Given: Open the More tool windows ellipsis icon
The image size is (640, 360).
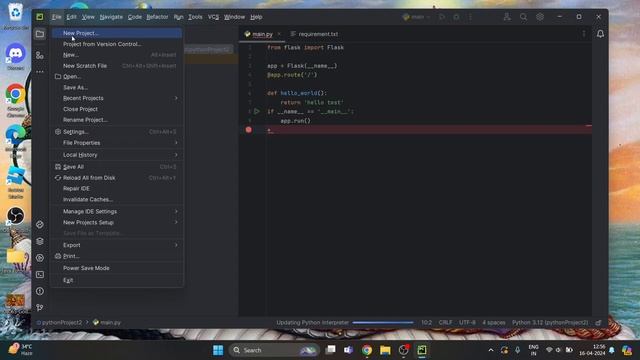Looking at the screenshot, I should pyautogui.click(x=40, y=72).
